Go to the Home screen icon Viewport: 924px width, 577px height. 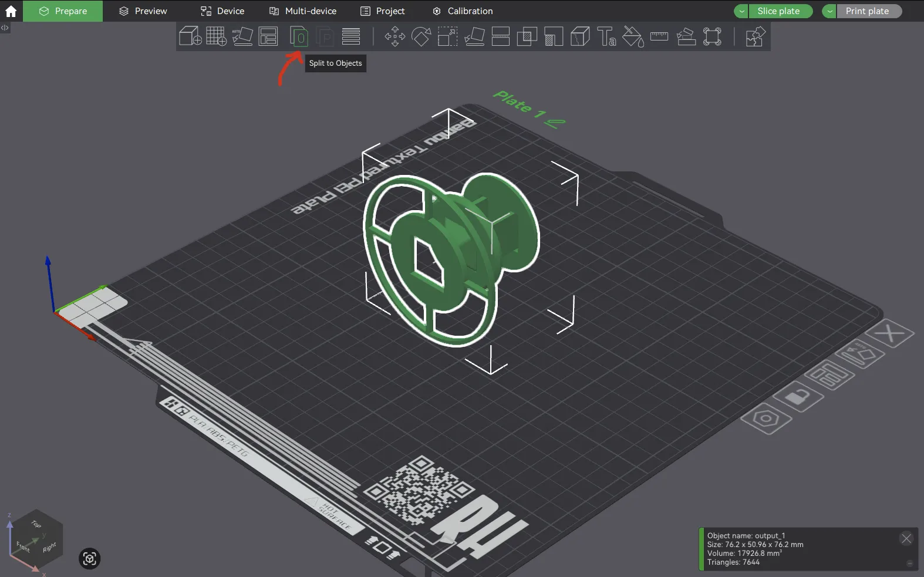click(x=11, y=11)
